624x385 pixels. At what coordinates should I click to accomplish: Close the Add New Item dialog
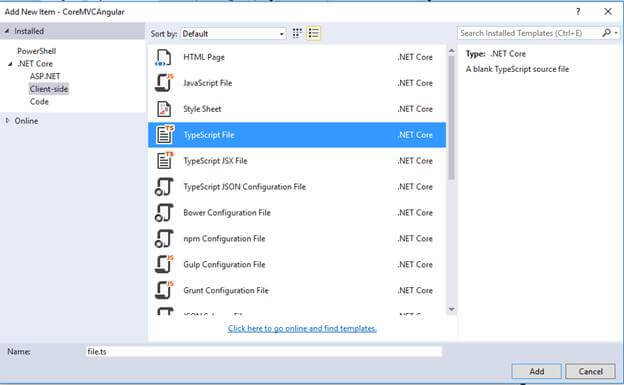[608, 12]
